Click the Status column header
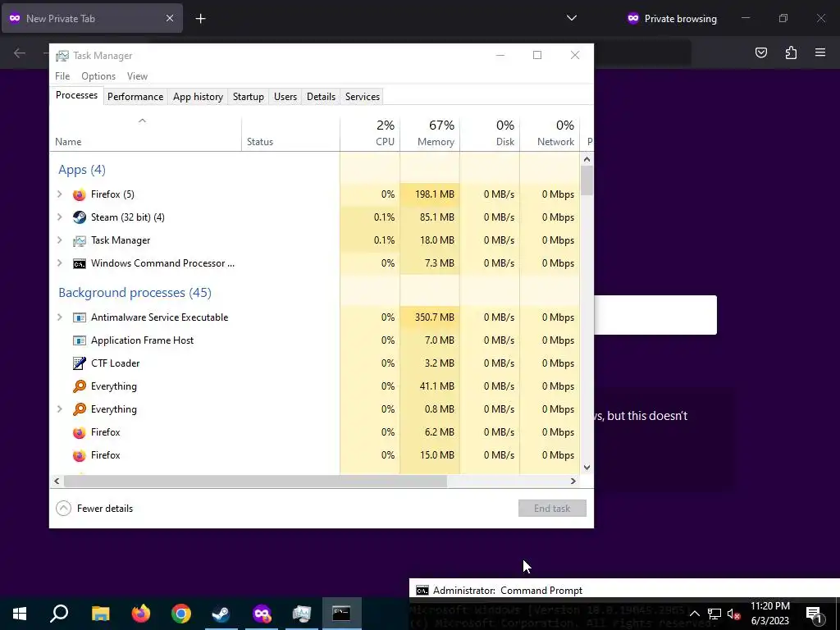 click(291, 133)
